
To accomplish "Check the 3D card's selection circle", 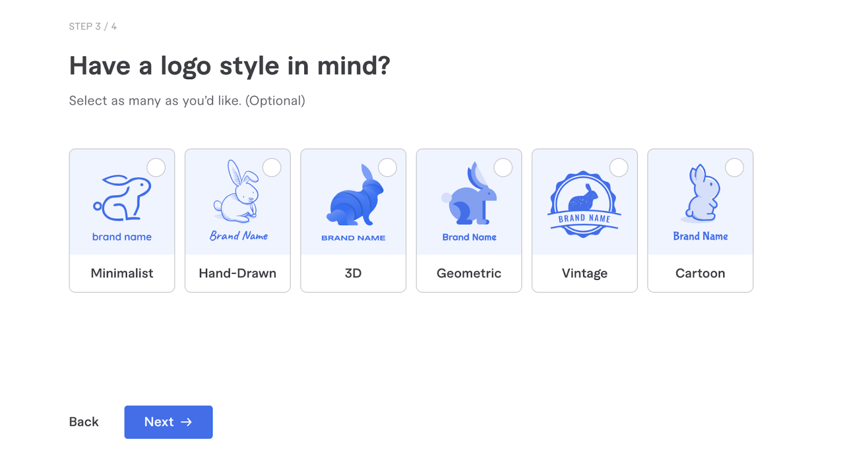I will coord(387,168).
